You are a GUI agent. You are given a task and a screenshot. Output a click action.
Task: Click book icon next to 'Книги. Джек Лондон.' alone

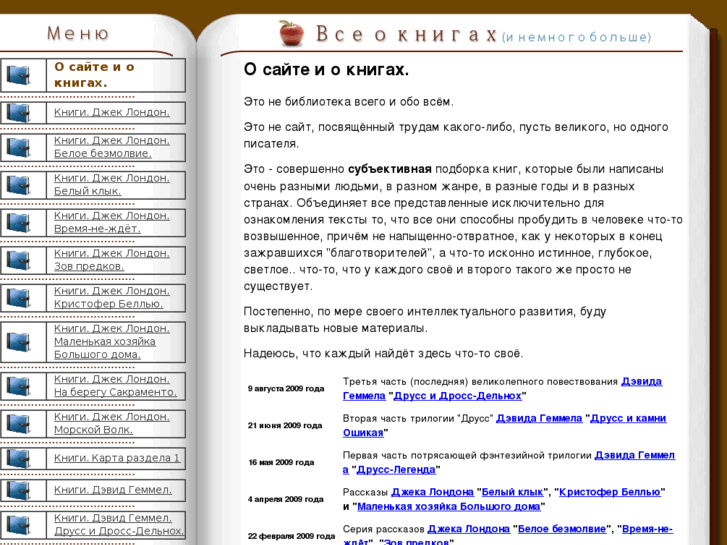coord(19,112)
